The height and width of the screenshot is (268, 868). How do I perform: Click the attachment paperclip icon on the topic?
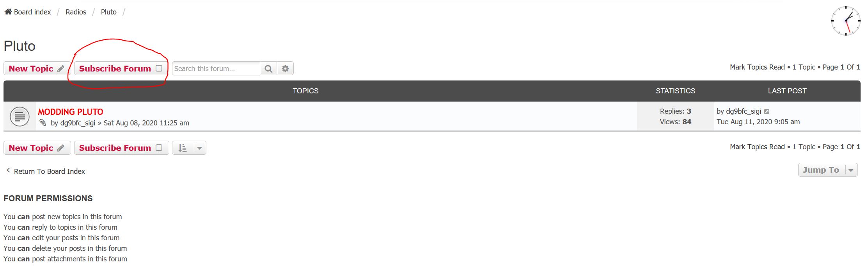click(43, 123)
